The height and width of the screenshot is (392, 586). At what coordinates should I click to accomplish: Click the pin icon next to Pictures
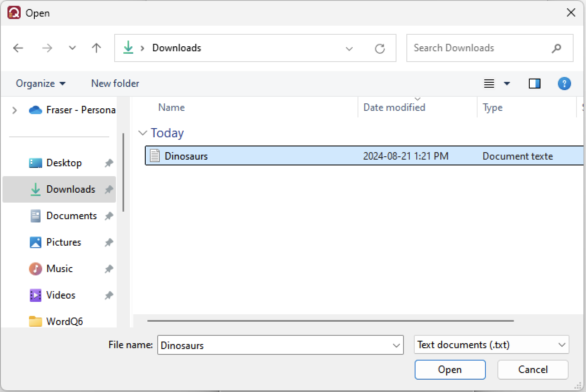click(109, 243)
